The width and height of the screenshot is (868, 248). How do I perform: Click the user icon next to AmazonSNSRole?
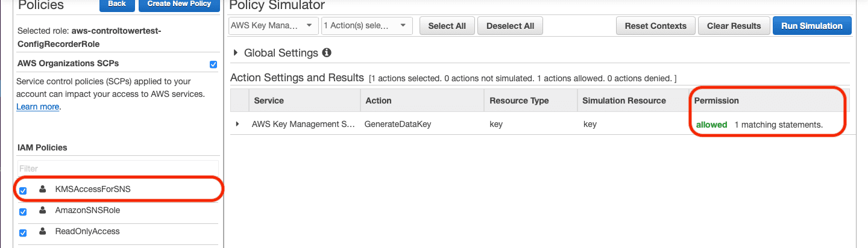click(x=42, y=211)
